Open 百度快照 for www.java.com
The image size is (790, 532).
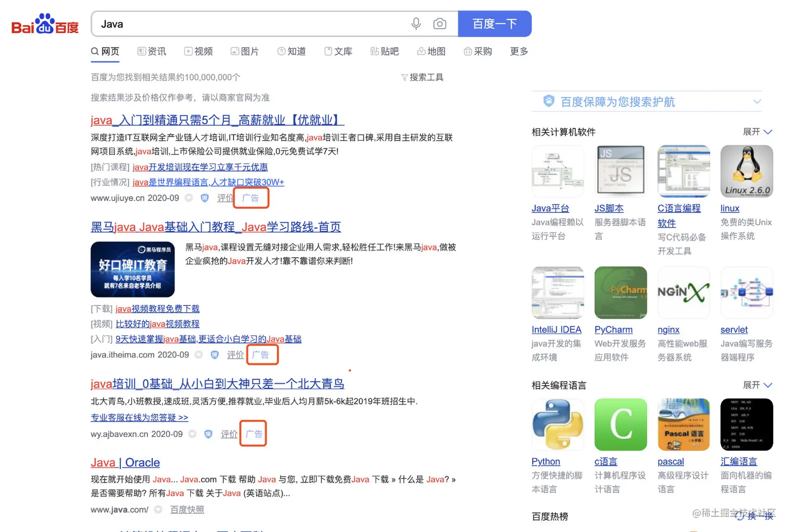187,510
